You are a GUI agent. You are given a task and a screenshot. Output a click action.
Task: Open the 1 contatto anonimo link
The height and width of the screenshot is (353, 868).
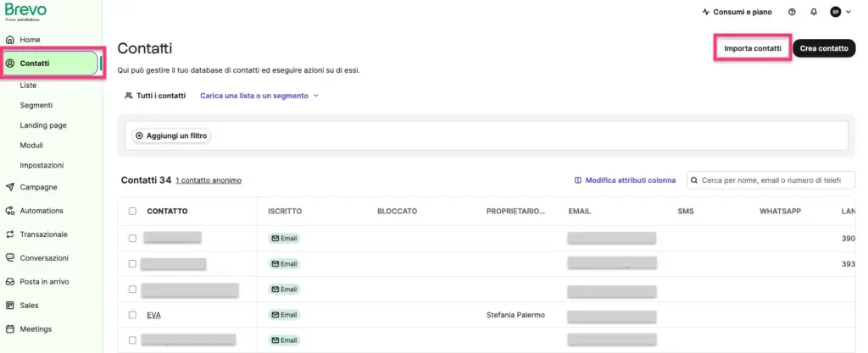209,180
